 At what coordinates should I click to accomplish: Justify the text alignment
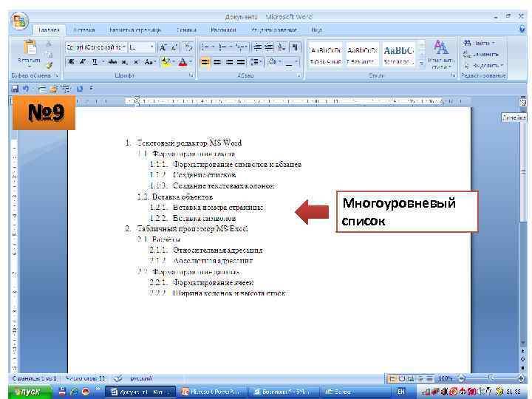tap(241, 62)
